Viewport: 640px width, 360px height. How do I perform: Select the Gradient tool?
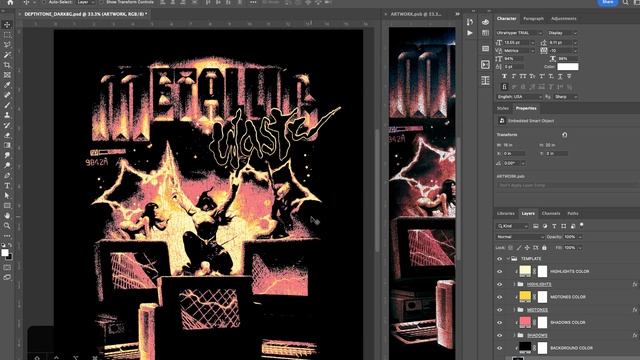(7, 145)
